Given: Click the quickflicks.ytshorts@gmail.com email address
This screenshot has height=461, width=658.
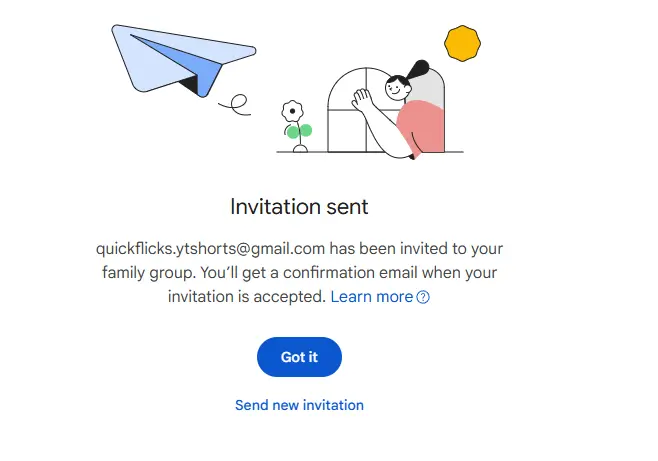Looking at the screenshot, I should 210,248.
